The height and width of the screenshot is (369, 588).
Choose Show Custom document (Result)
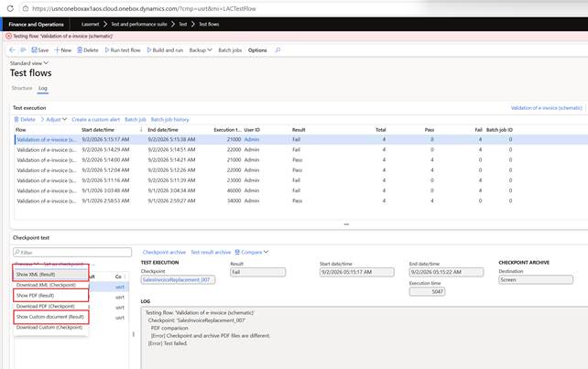click(x=51, y=317)
